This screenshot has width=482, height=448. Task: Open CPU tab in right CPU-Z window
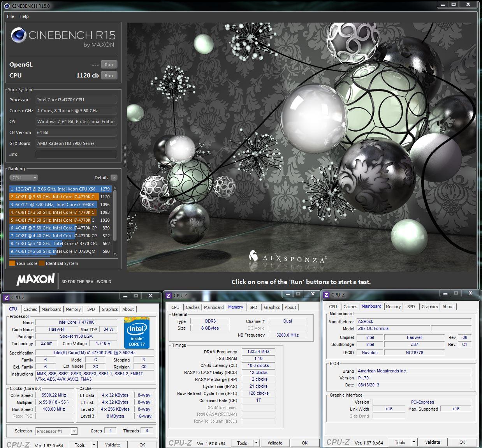pos(333,307)
